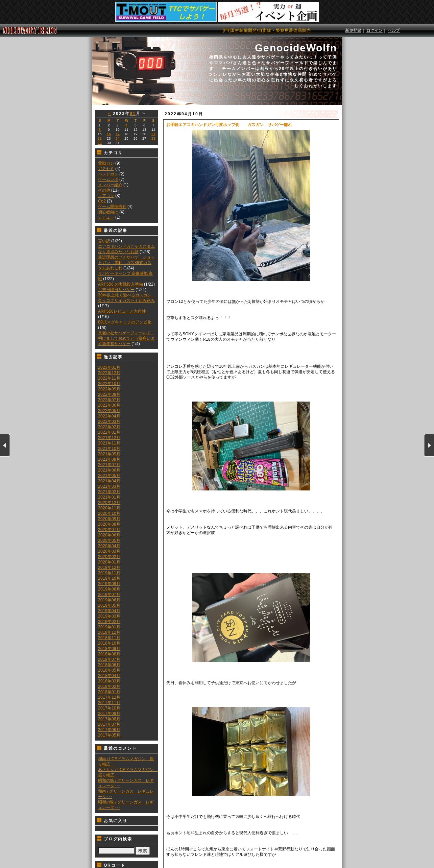
Task: Open the その他 category
Action: tap(104, 190)
